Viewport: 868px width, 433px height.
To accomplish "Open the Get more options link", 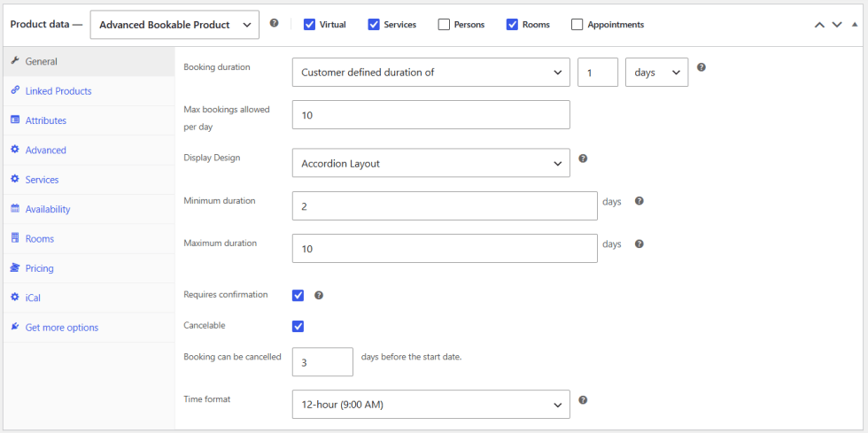I will coord(89,328).
